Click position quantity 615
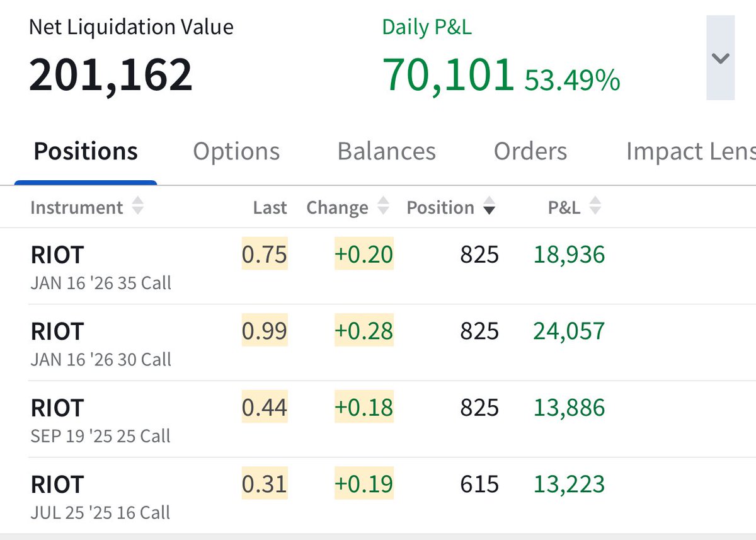This screenshot has width=756, height=540. pos(479,484)
